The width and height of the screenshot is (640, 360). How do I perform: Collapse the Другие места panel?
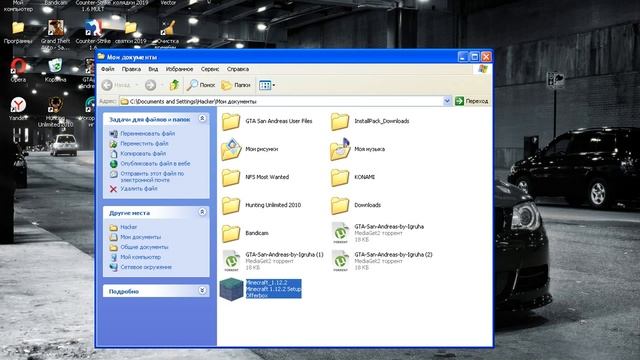202,212
